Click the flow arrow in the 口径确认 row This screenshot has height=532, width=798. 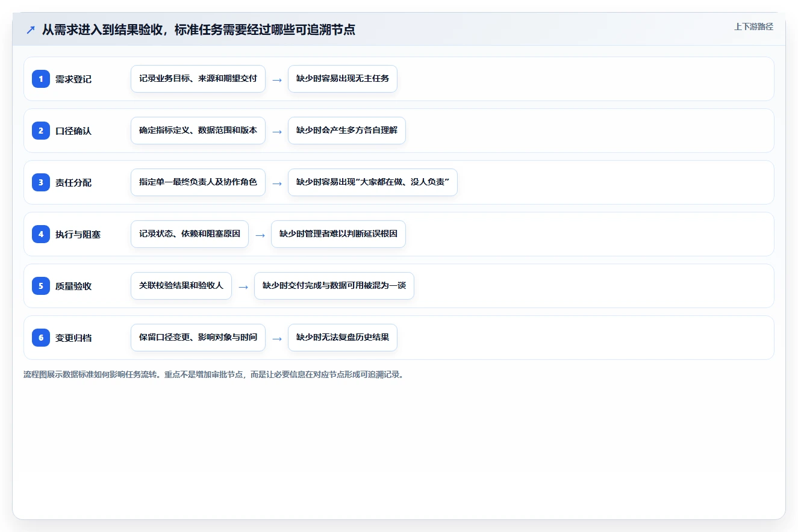click(x=277, y=131)
